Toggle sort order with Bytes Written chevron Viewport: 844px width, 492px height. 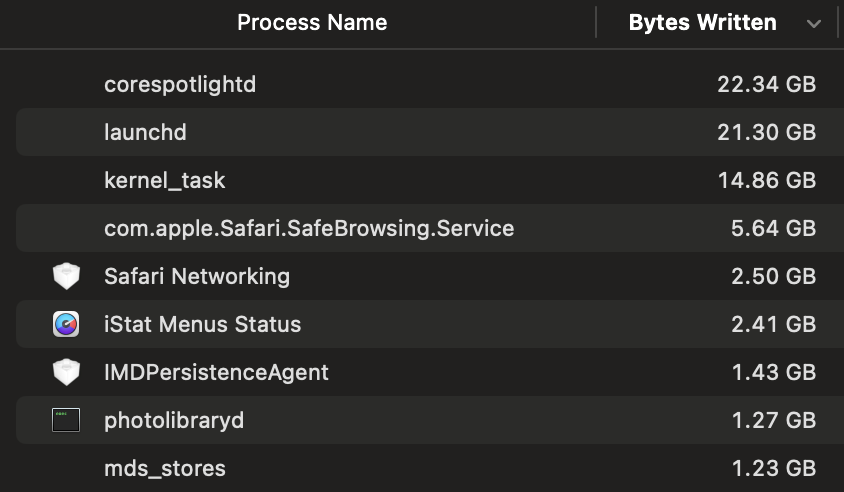813,23
